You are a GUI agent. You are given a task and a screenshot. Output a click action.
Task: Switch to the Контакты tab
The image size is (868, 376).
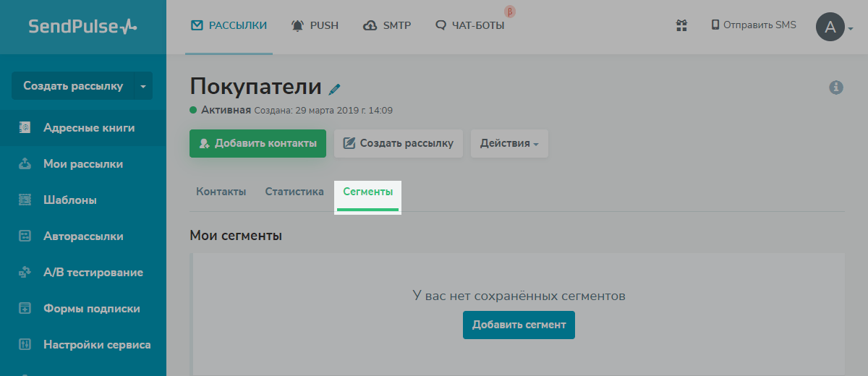coord(221,192)
